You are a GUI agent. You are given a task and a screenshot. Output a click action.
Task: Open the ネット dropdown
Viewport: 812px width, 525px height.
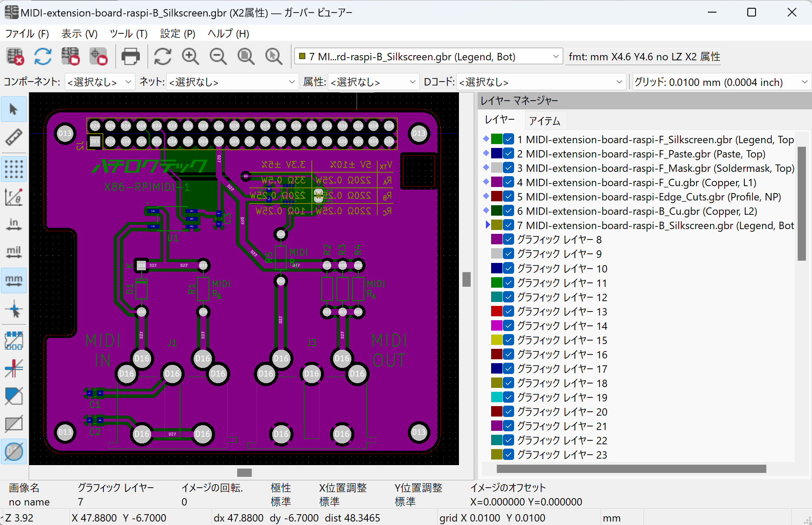[x=232, y=82]
